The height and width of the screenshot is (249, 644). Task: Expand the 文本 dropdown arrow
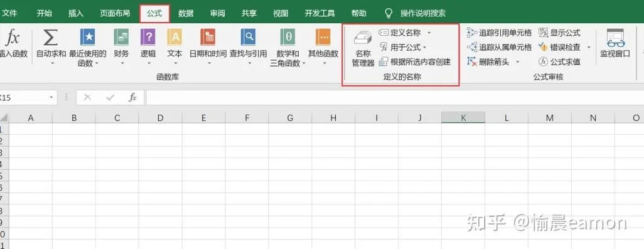click(x=175, y=63)
